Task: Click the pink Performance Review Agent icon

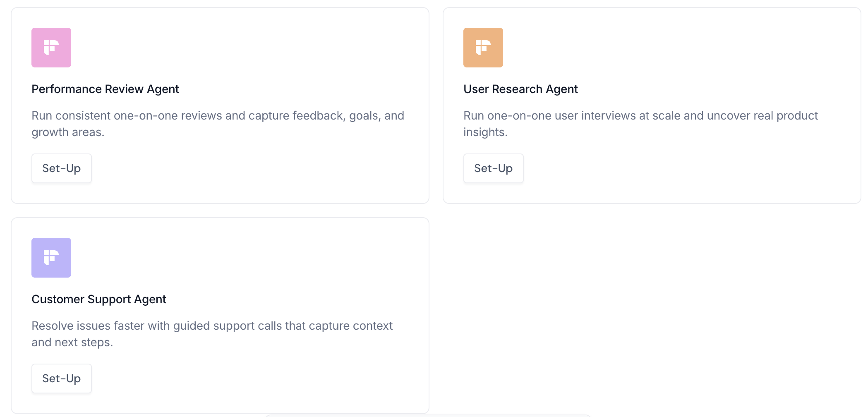Action: coord(51,48)
